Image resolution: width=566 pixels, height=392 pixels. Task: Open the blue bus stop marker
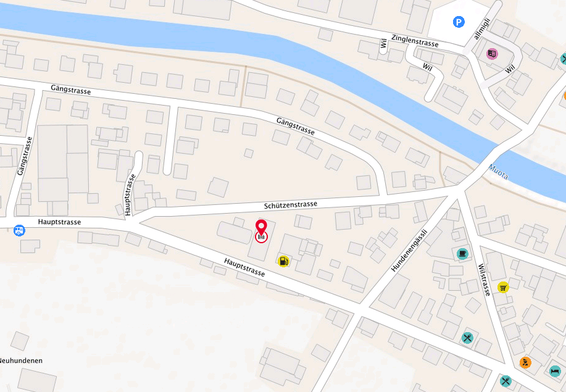click(19, 230)
